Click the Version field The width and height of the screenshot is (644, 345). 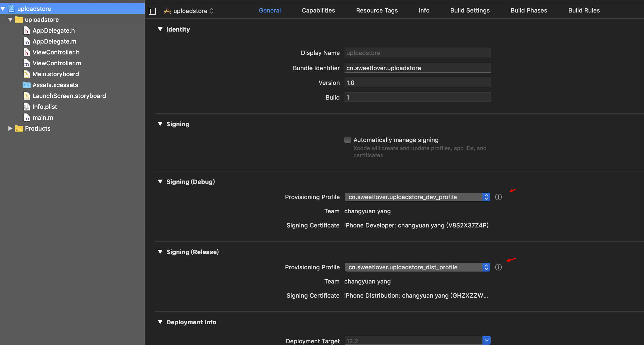[417, 82]
